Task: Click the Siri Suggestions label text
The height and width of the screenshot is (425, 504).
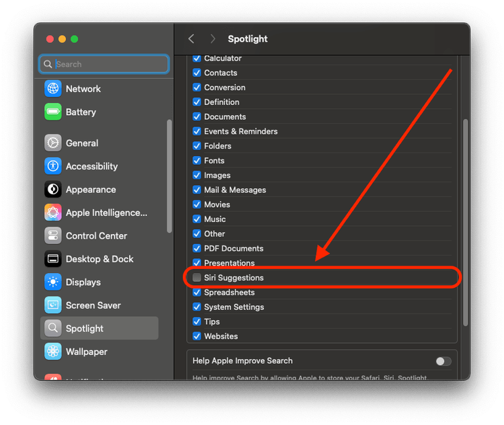Action: click(234, 278)
